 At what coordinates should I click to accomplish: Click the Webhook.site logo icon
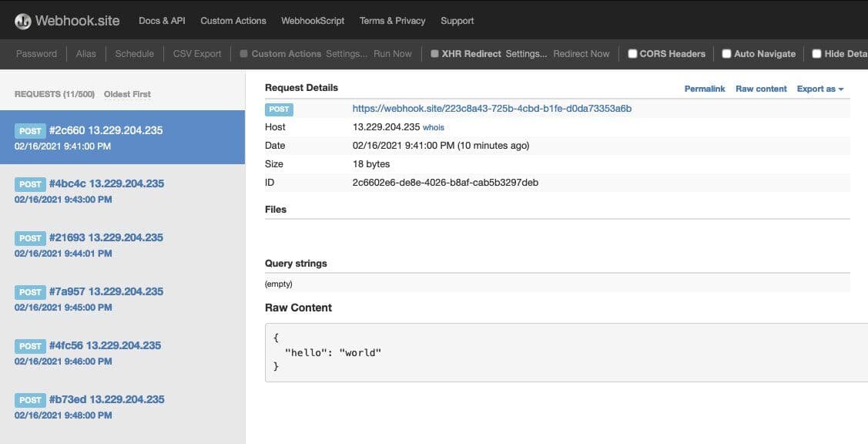pyautogui.click(x=22, y=20)
